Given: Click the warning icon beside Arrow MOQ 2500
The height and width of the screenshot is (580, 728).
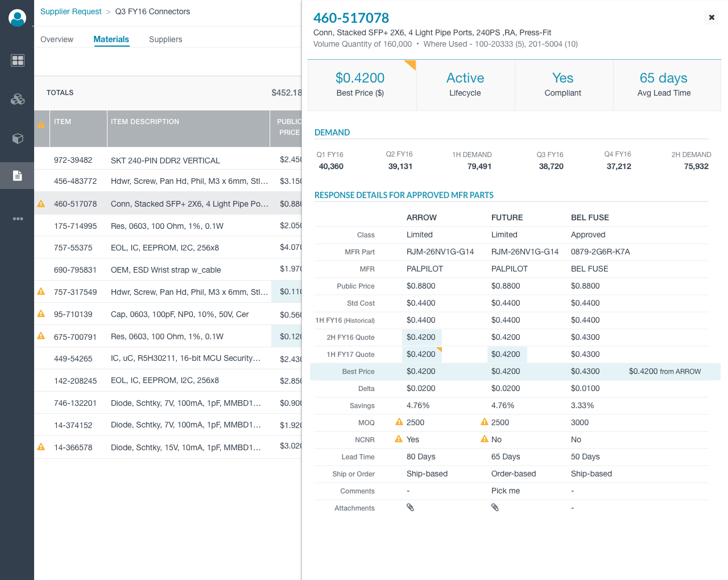Looking at the screenshot, I should pos(399,422).
